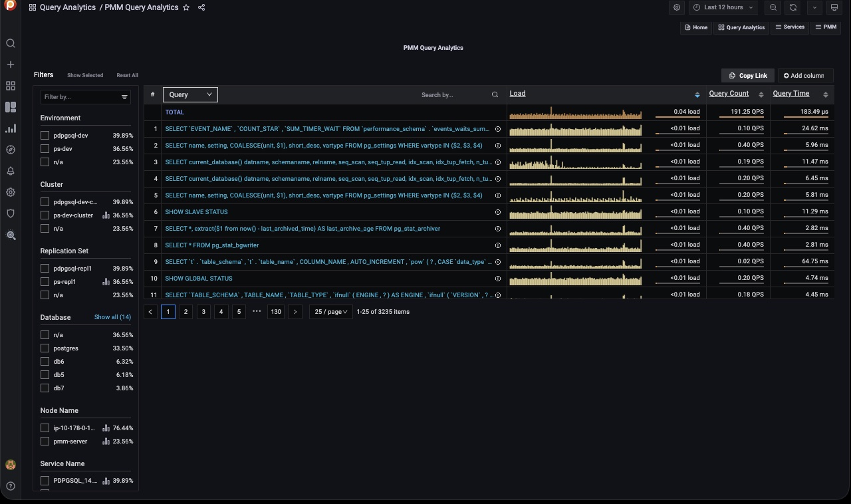Open the Last 12 hours time picker
The image size is (851, 504).
(723, 7)
